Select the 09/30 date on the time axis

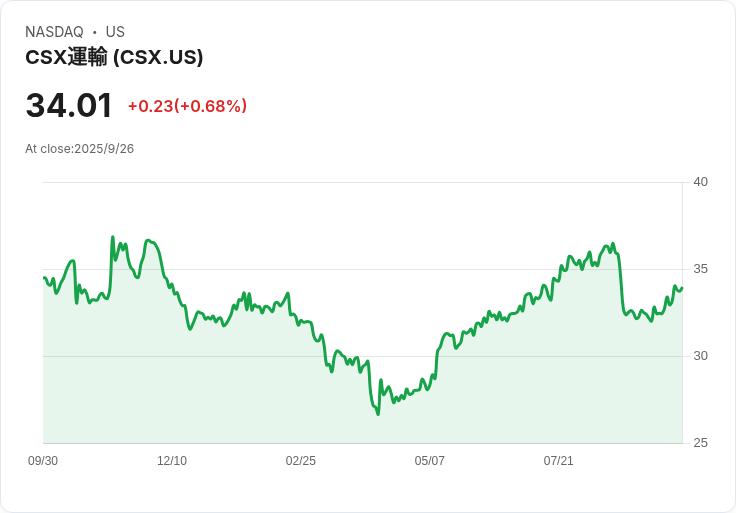[43, 461]
